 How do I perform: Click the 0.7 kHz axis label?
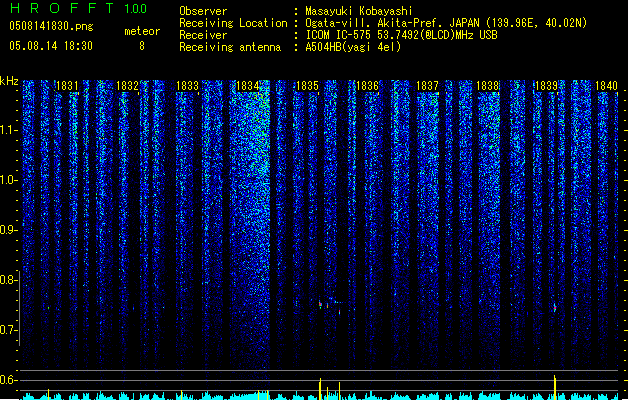[x=8, y=330]
